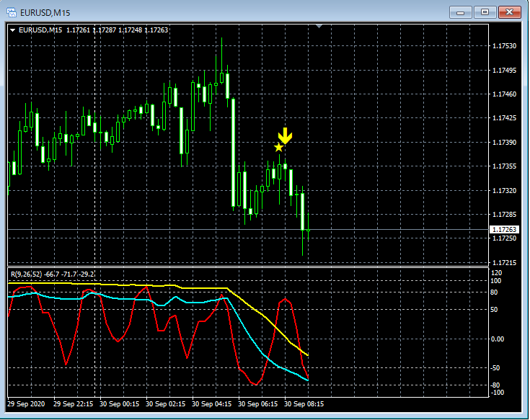Click the indicator scale value 0.00

(x=498, y=339)
